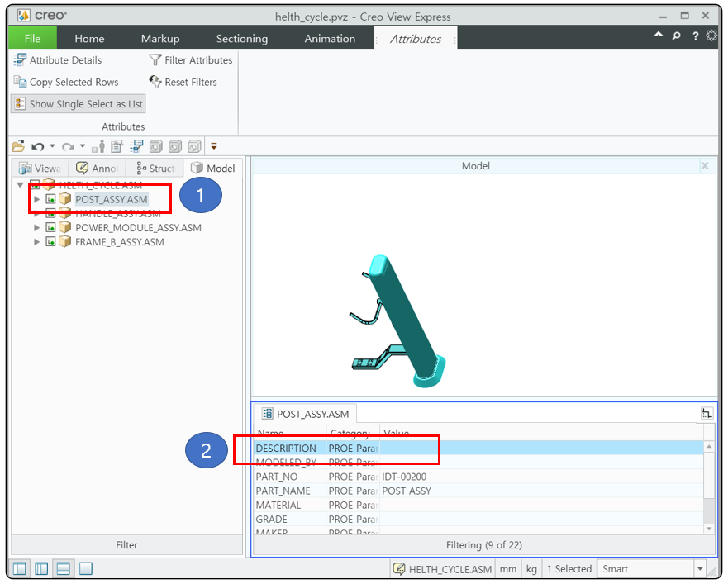This screenshot has height=584, width=728.
Task: Select FRAME_B_ASSY.ASM in the tree
Action: 119,242
